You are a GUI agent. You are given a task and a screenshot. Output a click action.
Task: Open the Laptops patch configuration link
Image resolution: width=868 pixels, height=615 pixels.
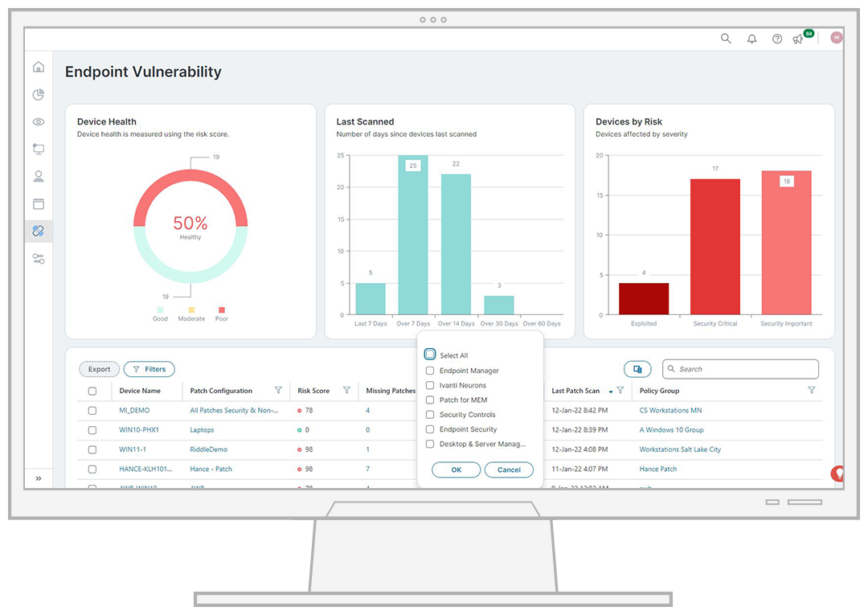point(202,429)
